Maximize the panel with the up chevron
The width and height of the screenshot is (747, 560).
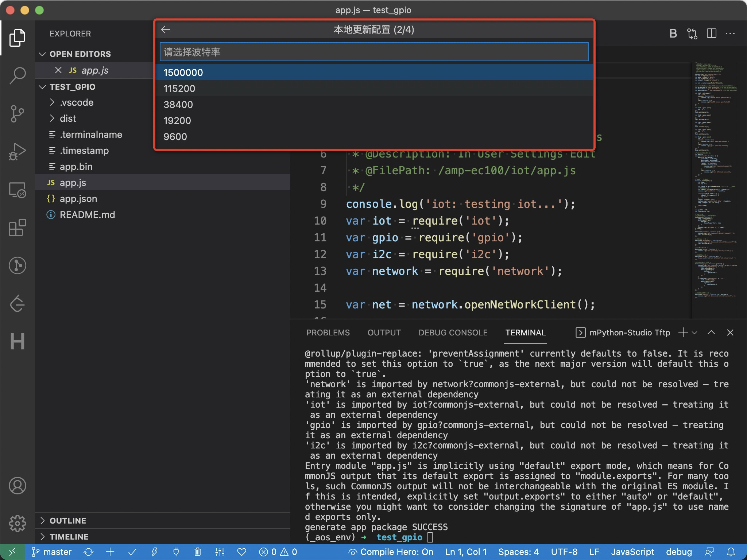pyautogui.click(x=711, y=332)
